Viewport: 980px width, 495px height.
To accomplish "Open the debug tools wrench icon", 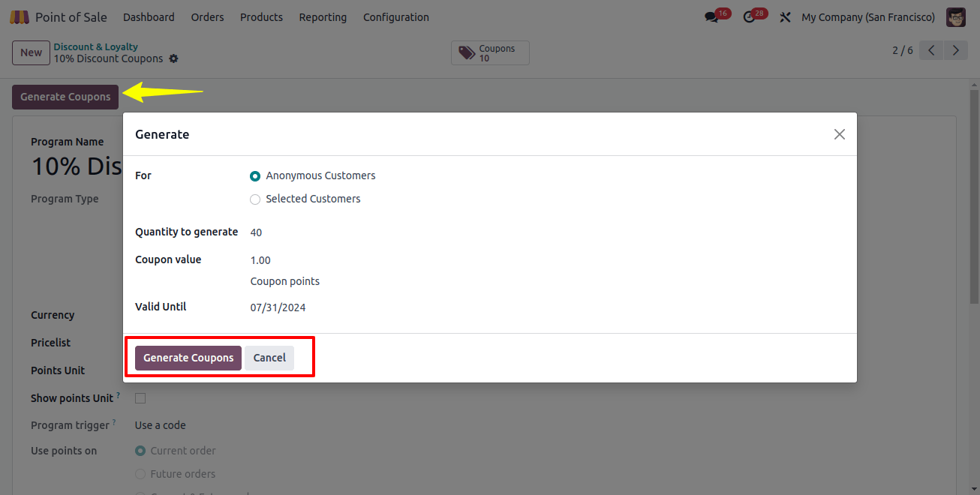I will 785,17.
